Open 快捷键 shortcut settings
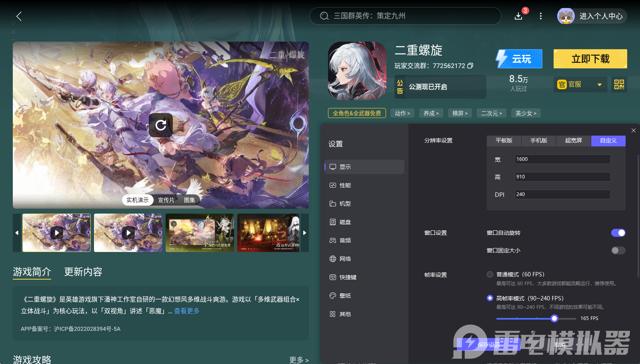The height and width of the screenshot is (364, 640). [364, 277]
